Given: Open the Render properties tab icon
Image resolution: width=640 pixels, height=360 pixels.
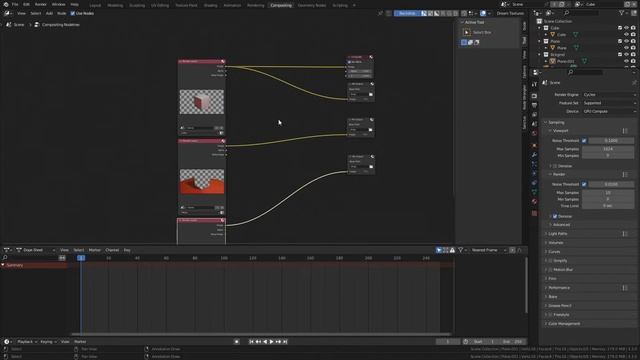Looking at the screenshot, I should [534, 96].
